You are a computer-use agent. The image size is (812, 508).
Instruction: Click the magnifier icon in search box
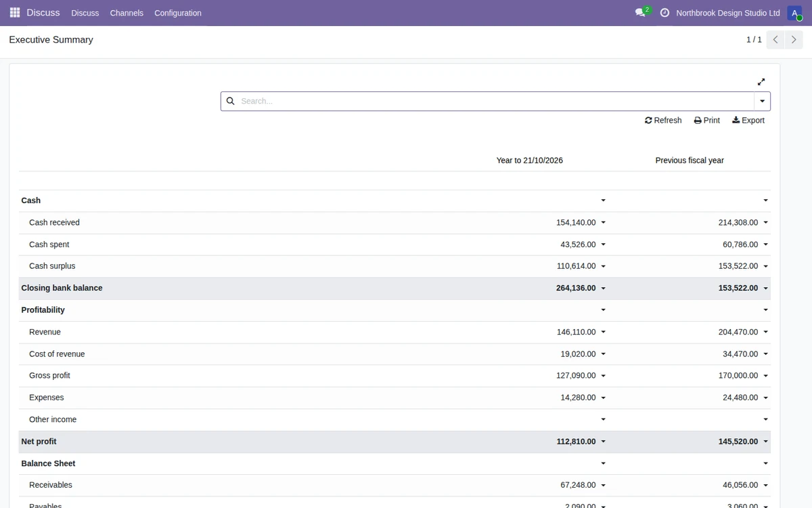[230, 101]
